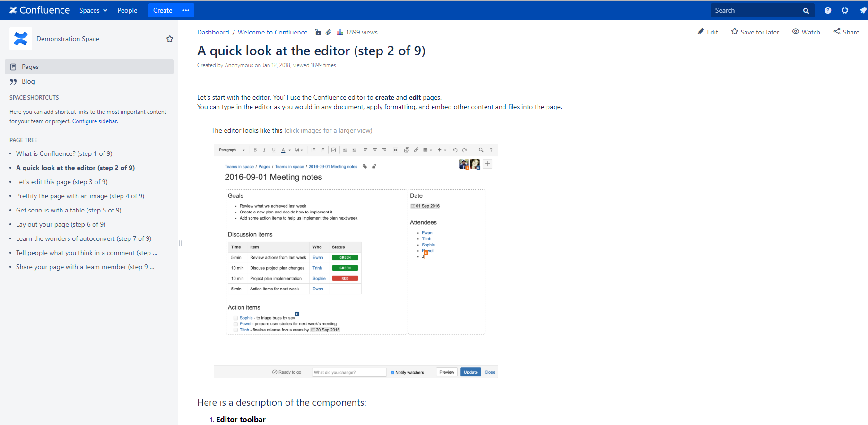
Task: Open page restrictions unlocked padlock icon
Action: [318, 32]
